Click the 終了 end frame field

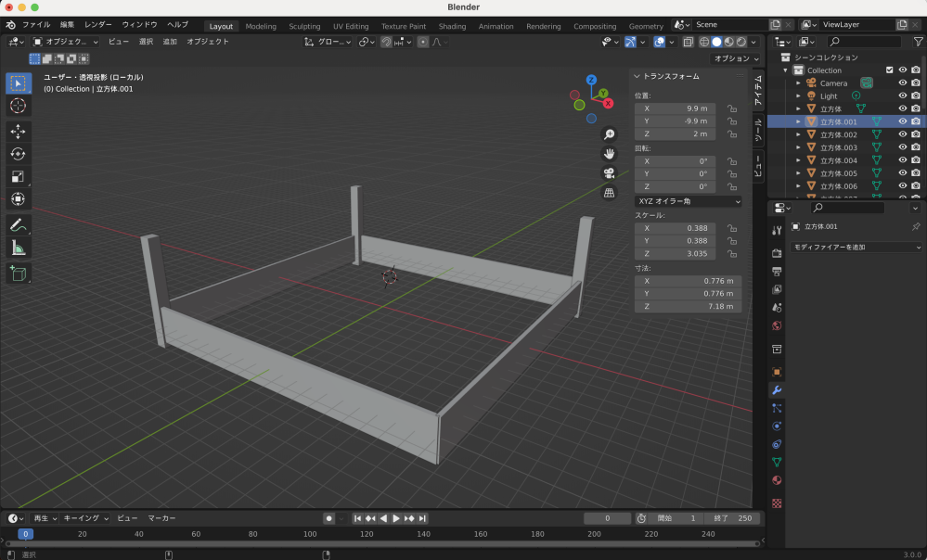pyautogui.click(x=733, y=518)
